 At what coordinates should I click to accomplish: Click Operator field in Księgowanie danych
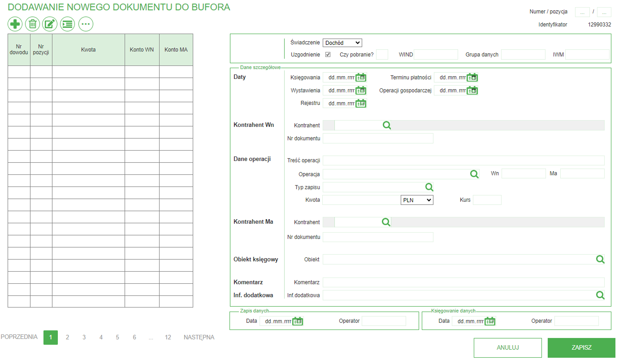[576, 321]
